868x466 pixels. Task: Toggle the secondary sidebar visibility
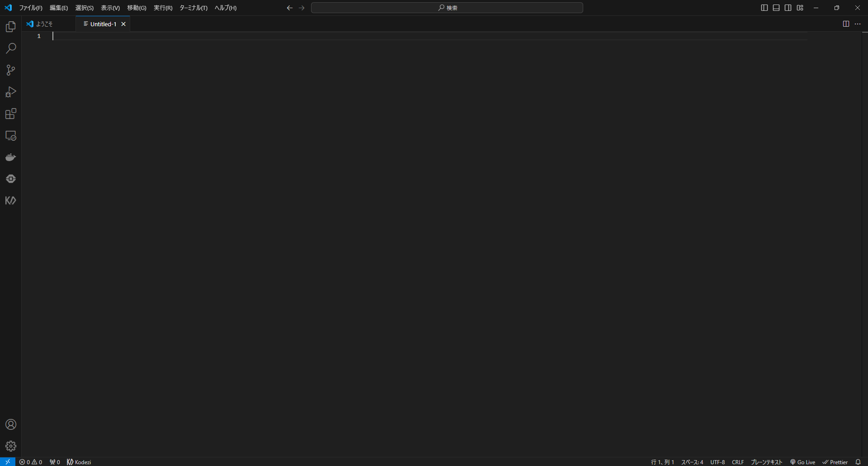click(x=788, y=8)
